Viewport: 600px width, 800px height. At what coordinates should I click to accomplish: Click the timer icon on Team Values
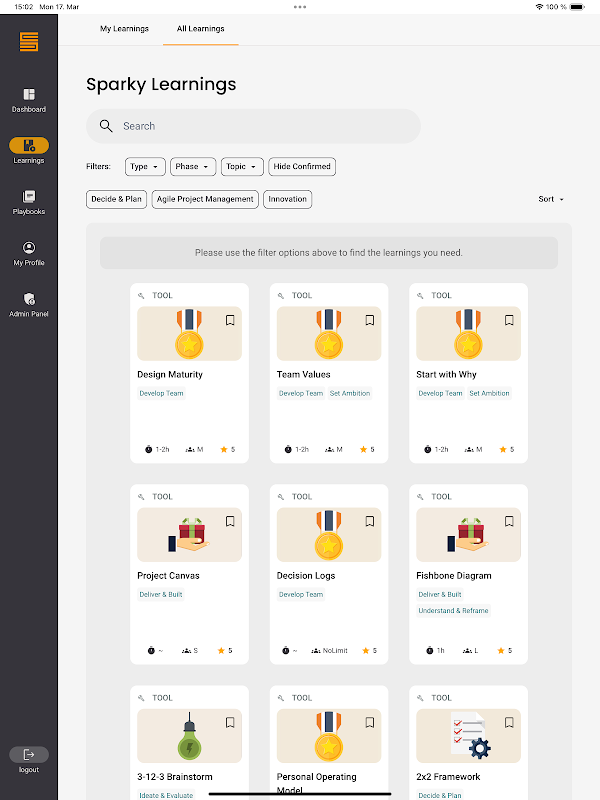coord(288,449)
